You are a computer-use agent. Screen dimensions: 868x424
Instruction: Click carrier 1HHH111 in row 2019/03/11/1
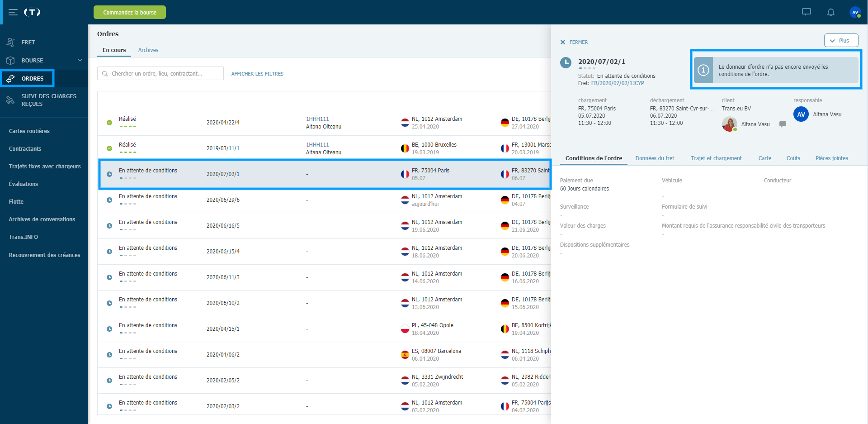(x=317, y=145)
